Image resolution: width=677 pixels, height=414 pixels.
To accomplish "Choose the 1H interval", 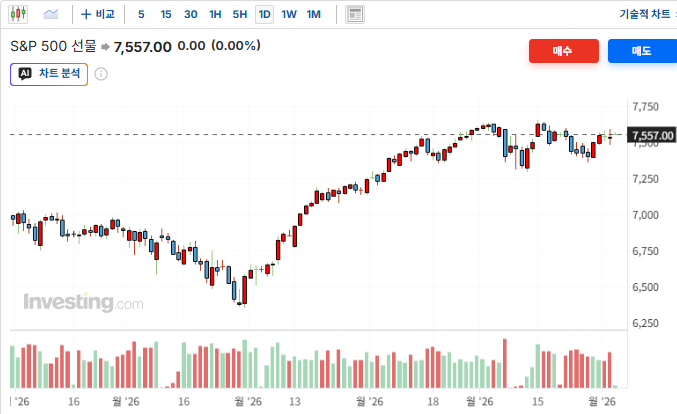I will click(x=215, y=14).
